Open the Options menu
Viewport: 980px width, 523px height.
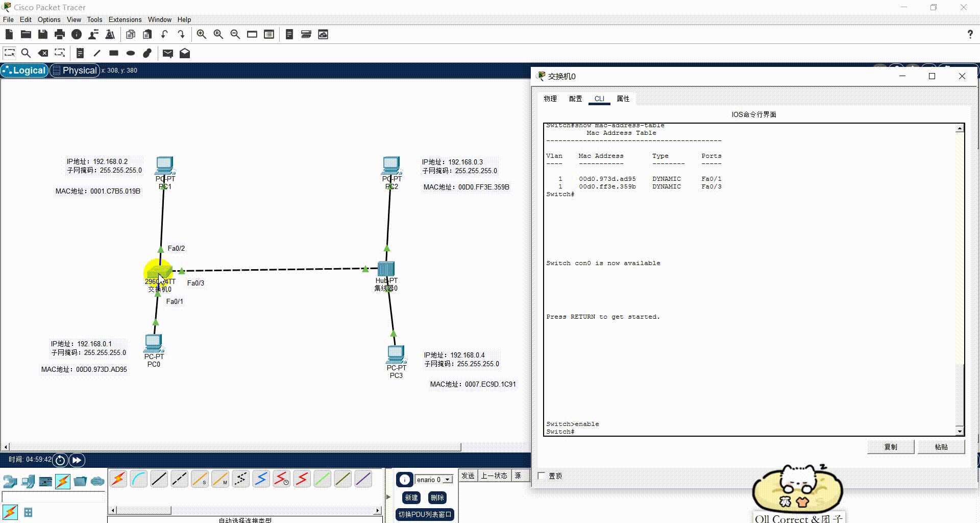[49, 19]
